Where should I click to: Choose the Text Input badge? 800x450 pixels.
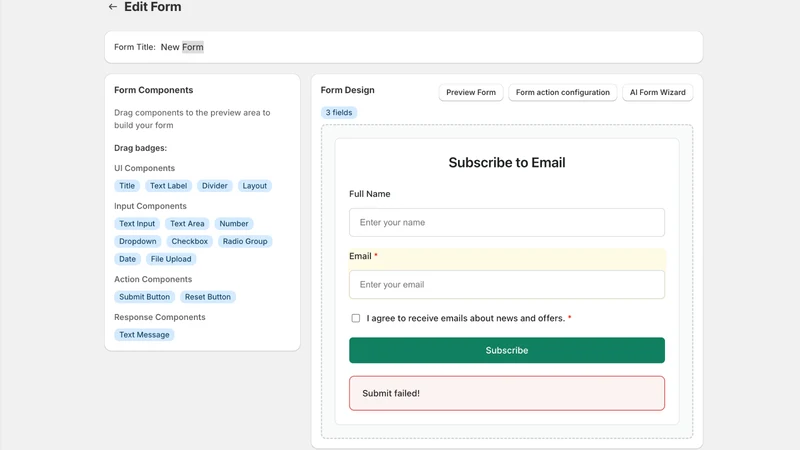[137, 223]
